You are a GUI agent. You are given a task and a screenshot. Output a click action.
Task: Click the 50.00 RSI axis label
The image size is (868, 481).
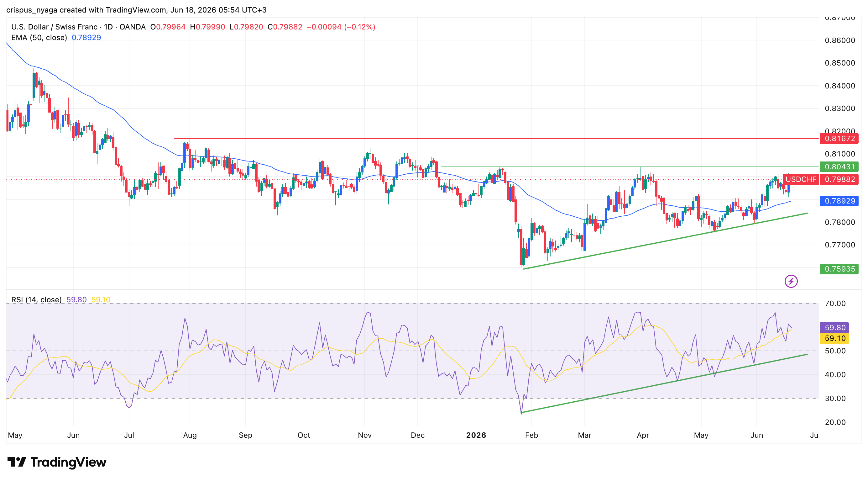835,351
